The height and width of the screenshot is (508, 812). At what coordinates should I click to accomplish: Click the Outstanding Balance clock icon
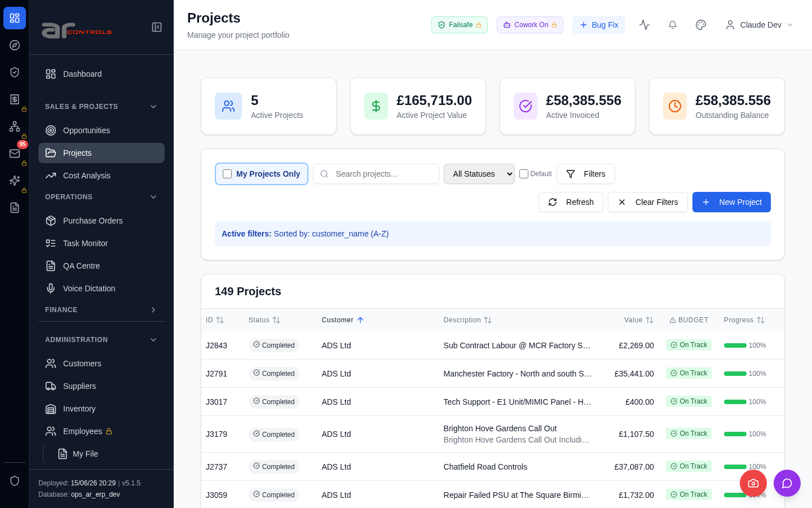pyautogui.click(x=675, y=106)
